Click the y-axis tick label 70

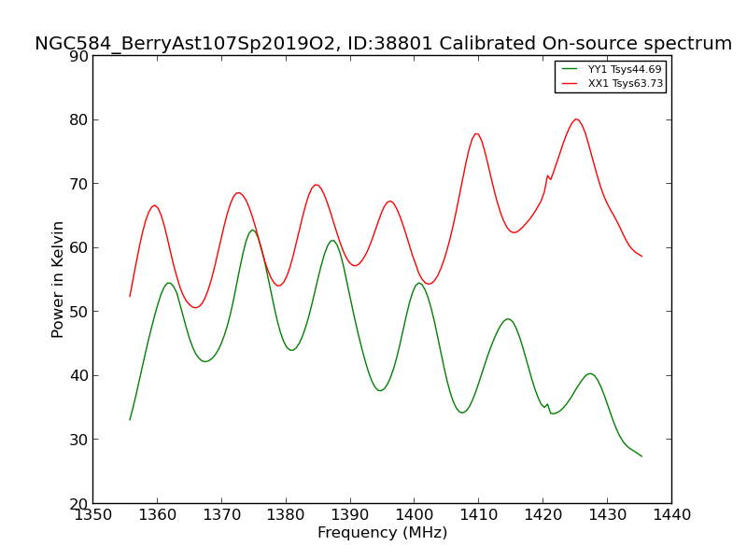tap(79, 184)
